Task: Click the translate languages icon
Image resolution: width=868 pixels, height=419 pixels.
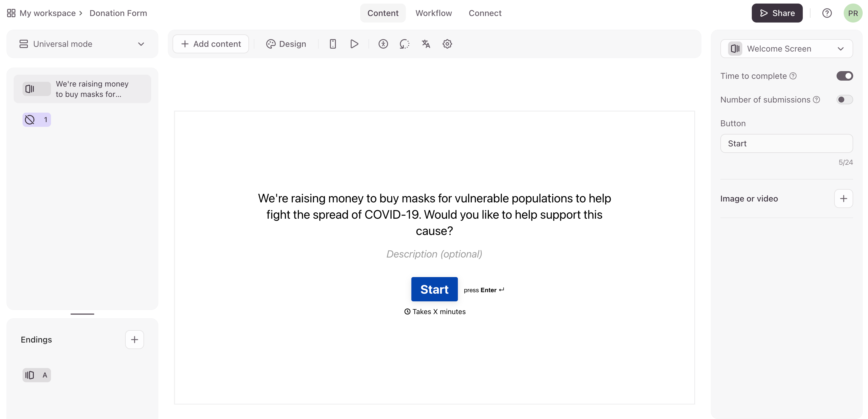Action: [x=426, y=44]
